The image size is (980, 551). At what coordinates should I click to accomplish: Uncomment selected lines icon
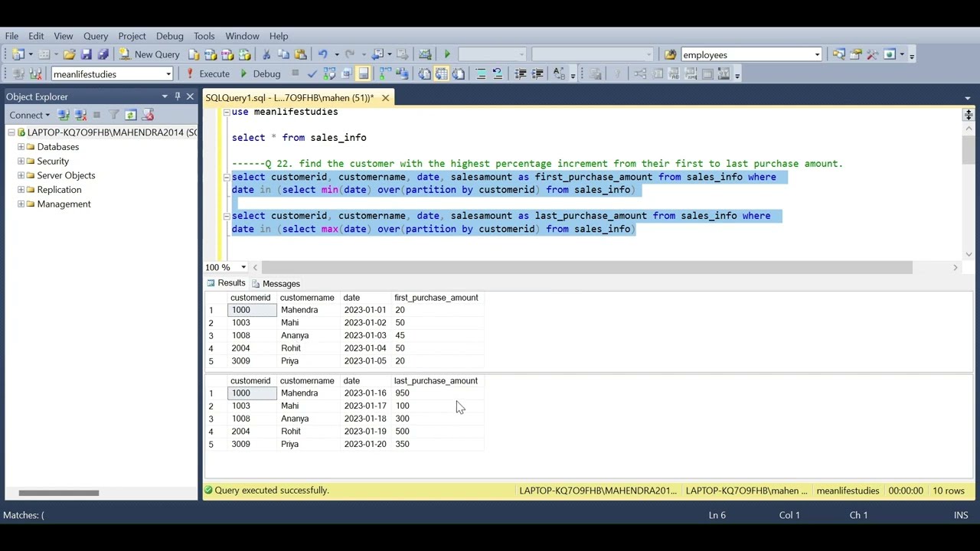[x=497, y=74]
